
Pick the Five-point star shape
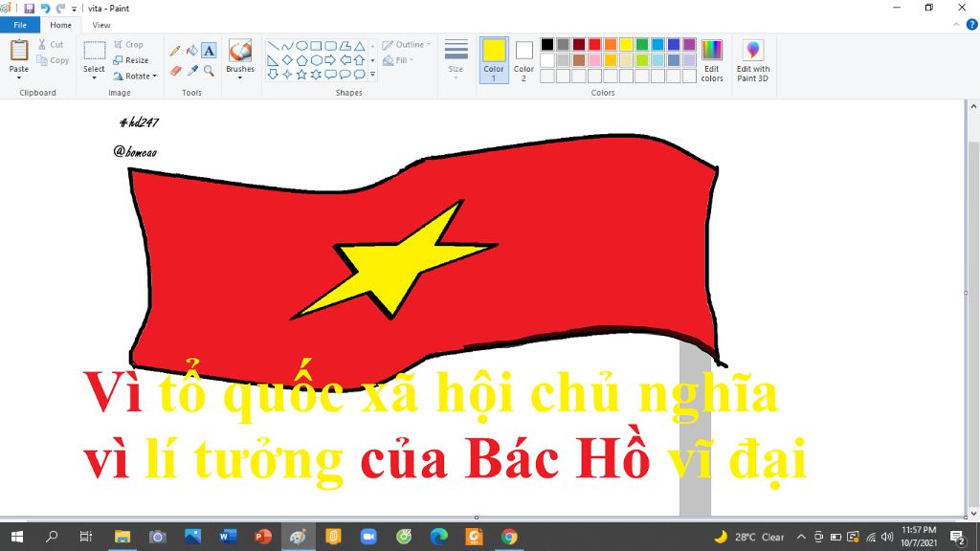click(301, 75)
